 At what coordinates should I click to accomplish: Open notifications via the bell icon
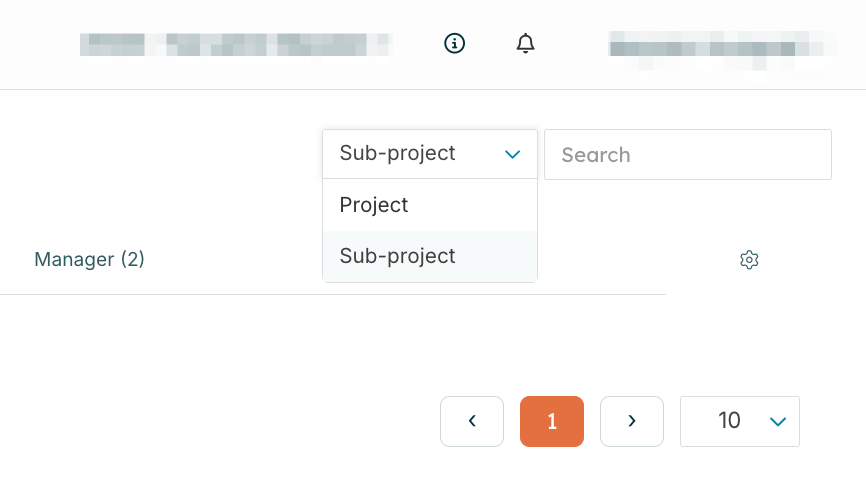pyautogui.click(x=526, y=43)
